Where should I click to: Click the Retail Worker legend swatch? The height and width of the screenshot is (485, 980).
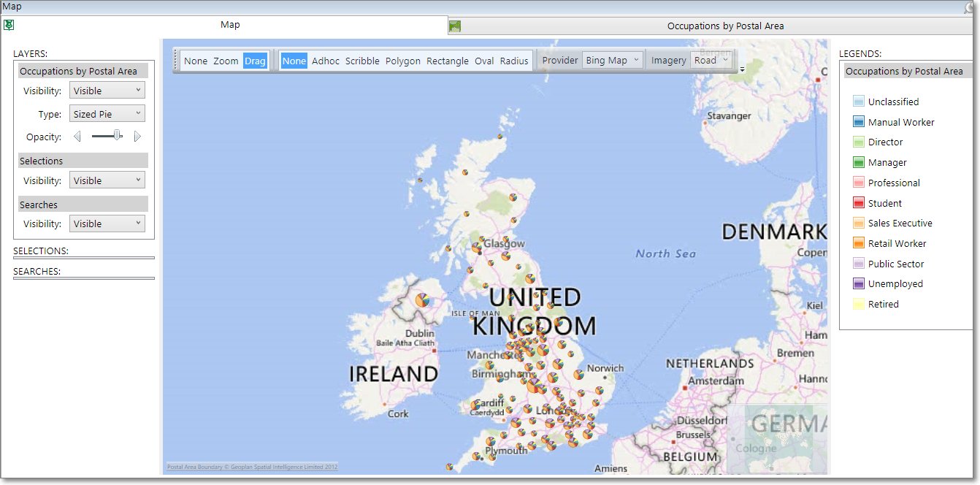[858, 243]
